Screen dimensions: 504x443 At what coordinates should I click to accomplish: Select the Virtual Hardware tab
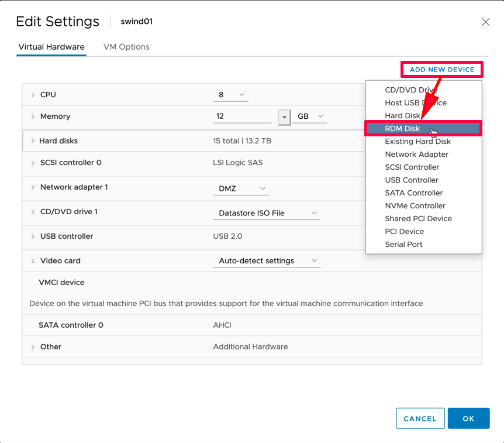click(51, 47)
